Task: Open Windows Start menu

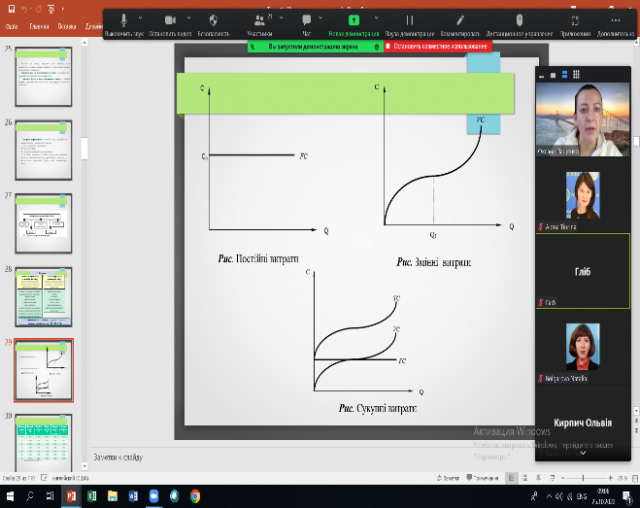Action: coord(10,496)
